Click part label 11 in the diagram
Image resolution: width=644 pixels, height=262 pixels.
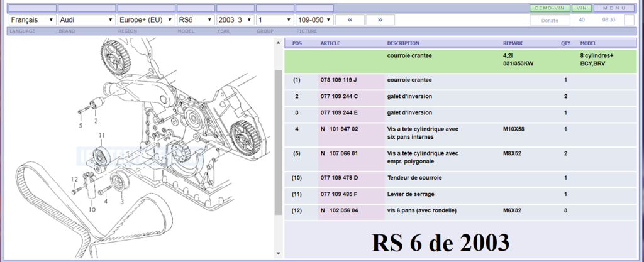101,136
